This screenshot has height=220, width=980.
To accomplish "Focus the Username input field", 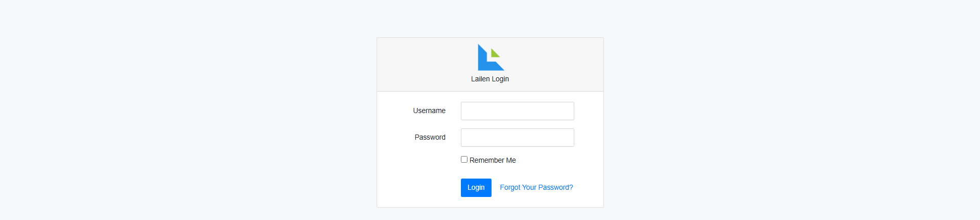I will [517, 111].
